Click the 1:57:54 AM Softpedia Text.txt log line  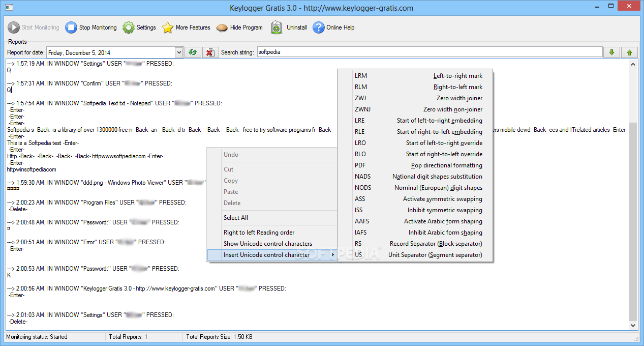point(114,103)
